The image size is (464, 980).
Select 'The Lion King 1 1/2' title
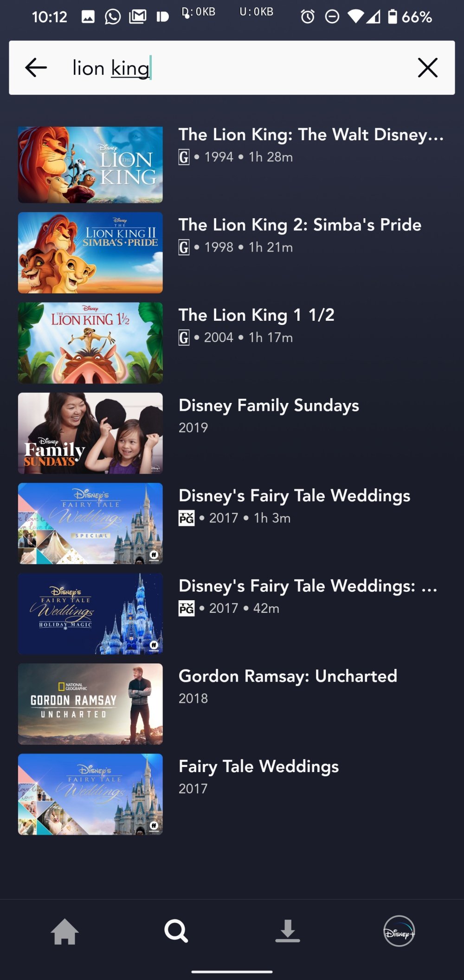257,315
